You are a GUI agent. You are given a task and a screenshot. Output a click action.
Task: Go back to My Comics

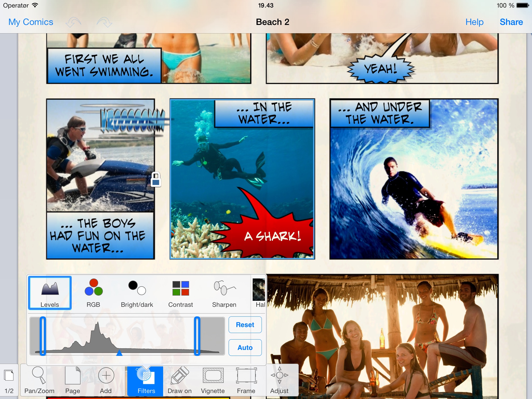click(x=31, y=22)
